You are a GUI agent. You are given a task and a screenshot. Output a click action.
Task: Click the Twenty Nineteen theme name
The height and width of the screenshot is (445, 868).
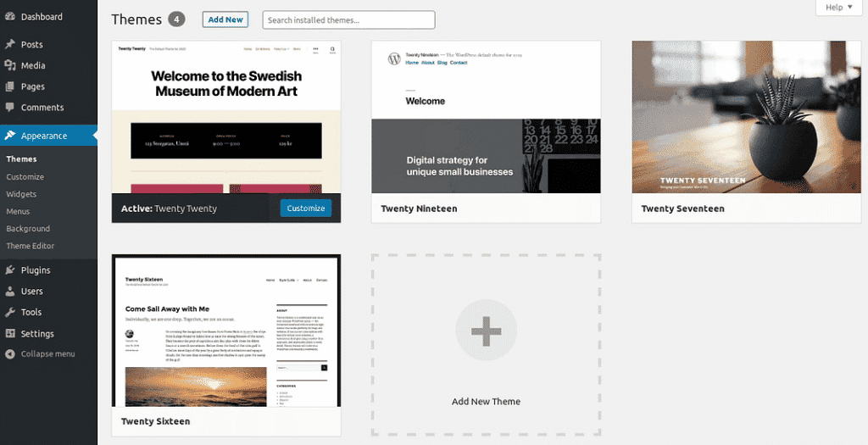coord(419,209)
